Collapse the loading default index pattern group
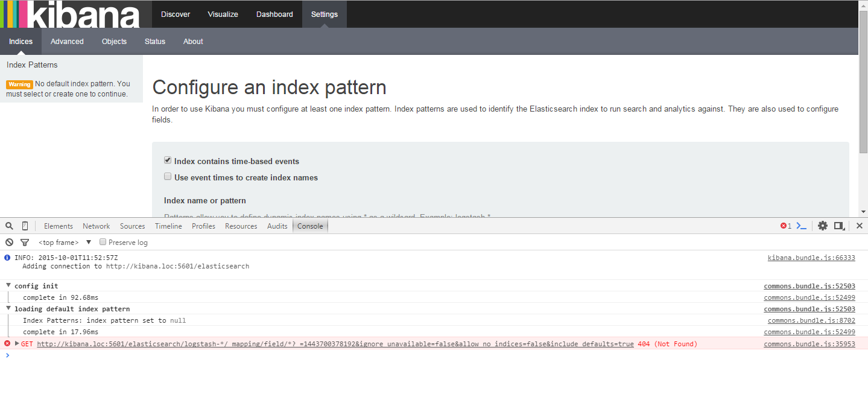The image size is (868, 403). point(8,308)
